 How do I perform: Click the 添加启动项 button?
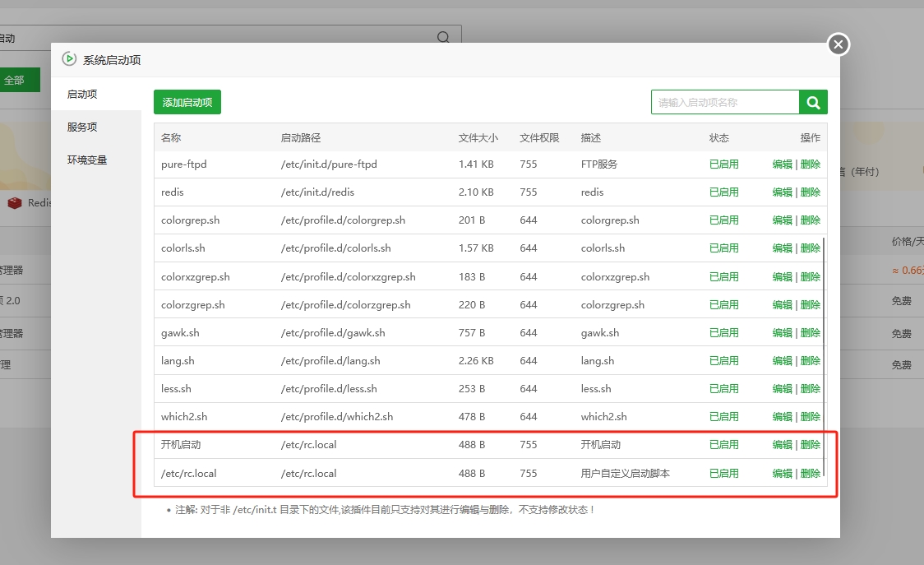pos(187,103)
